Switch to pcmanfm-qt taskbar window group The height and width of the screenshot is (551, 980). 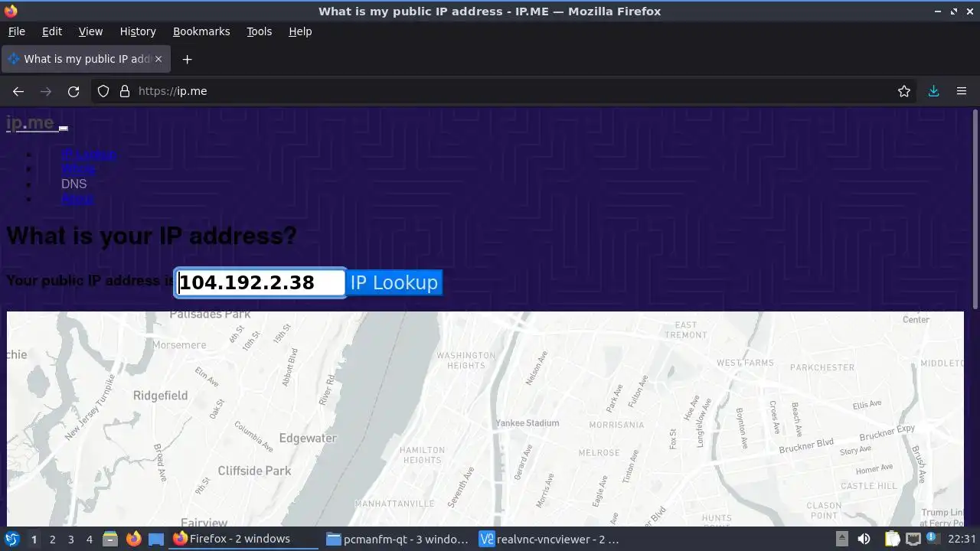397,539
